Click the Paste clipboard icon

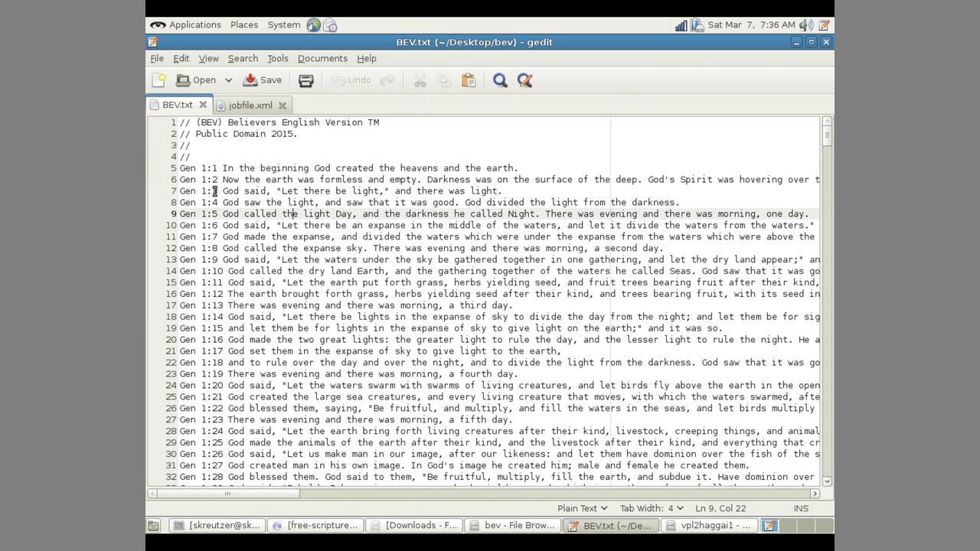[469, 80]
